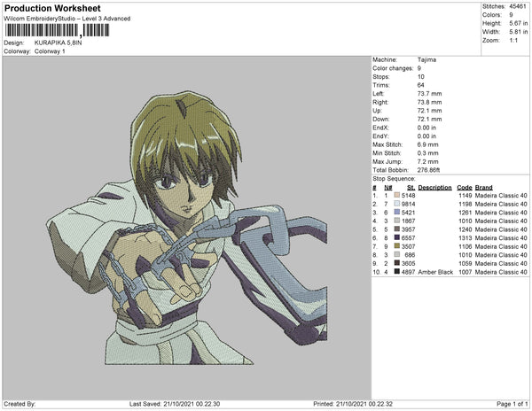532x411 pixels.
Task: Click the Height value '5.67 in'
Action: 519,23
